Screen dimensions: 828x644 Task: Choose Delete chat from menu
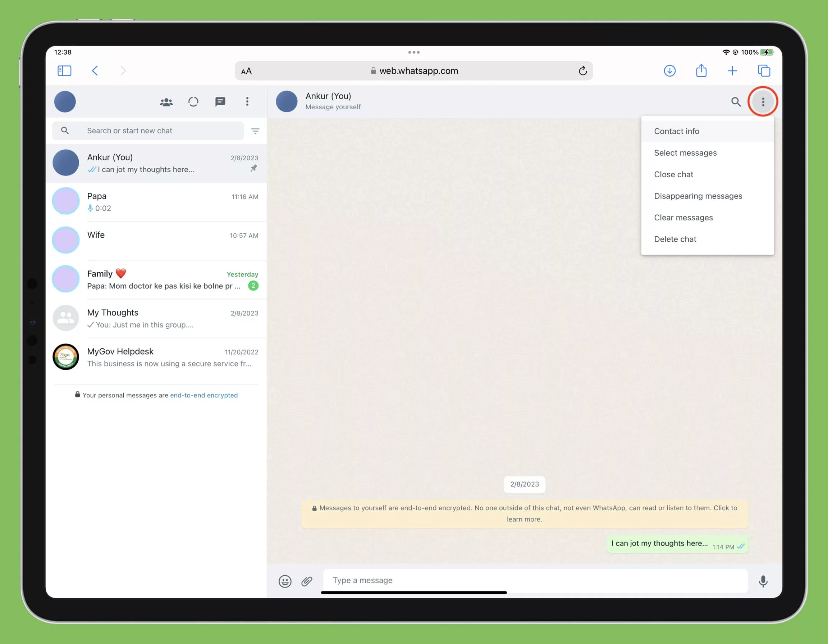click(x=708, y=239)
